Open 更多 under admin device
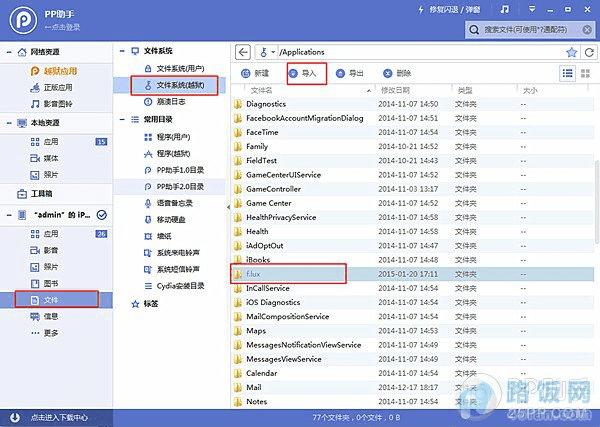Screen dimensions: 600x427 coord(44,333)
